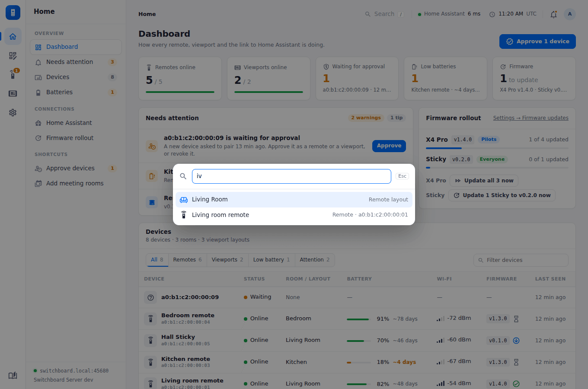Click the Approve 1 device button
Image resolution: width=588 pixels, height=389 pixels.
click(537, 41)
